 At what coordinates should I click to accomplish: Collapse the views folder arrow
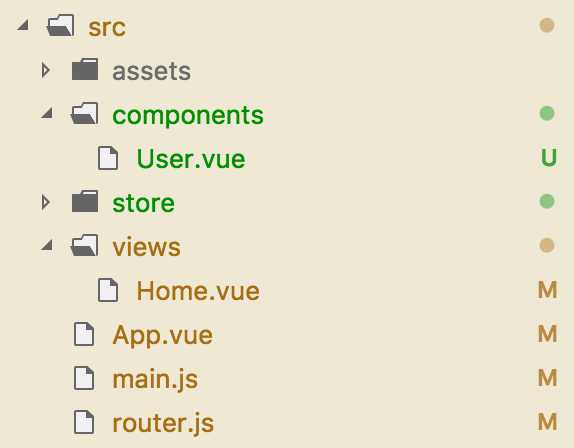coord(47,245)
